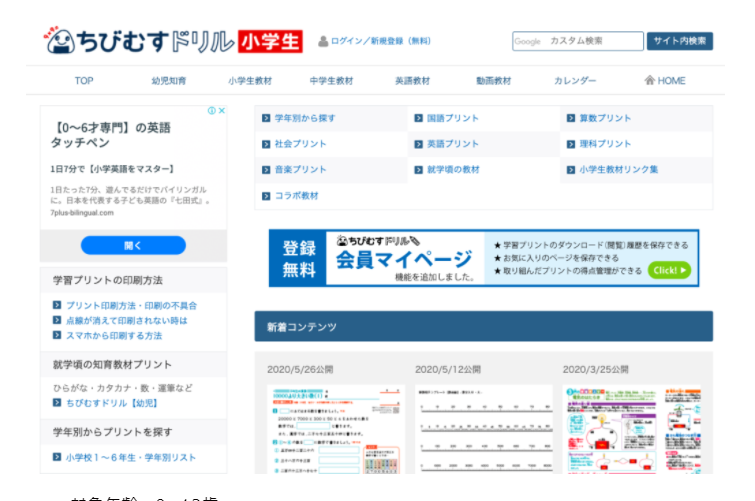This screenshot has height=501, width=755.
Task: Open スマホから印刷する方法 link
Action: [x=114, y=336]
